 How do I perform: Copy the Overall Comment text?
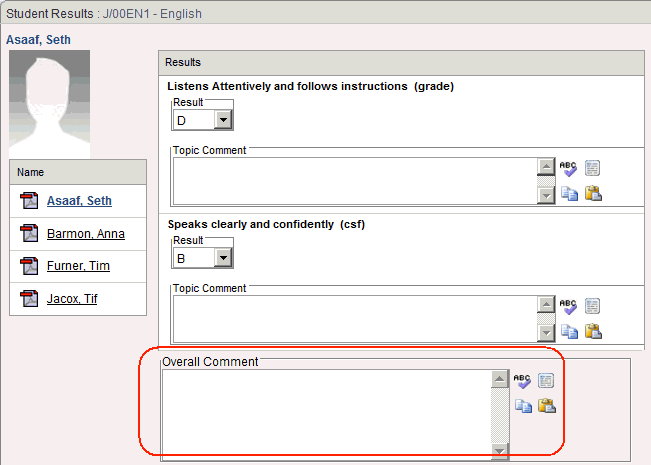click(523, 406)
